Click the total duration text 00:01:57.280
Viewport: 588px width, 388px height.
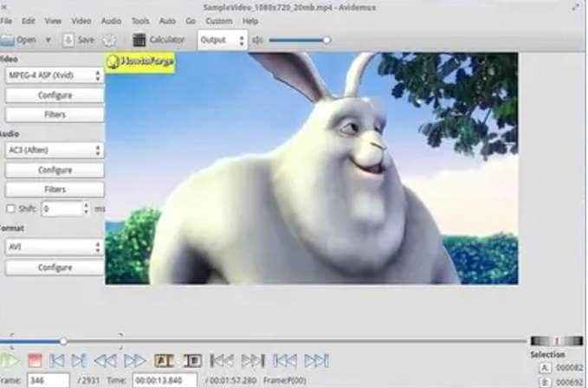point(230,380)
